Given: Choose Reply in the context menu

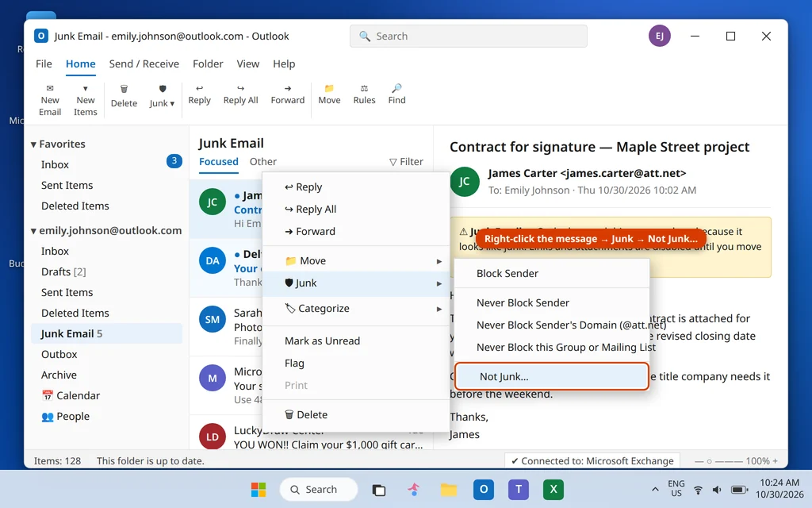Looking at the screenshot, I should point(356,187).
